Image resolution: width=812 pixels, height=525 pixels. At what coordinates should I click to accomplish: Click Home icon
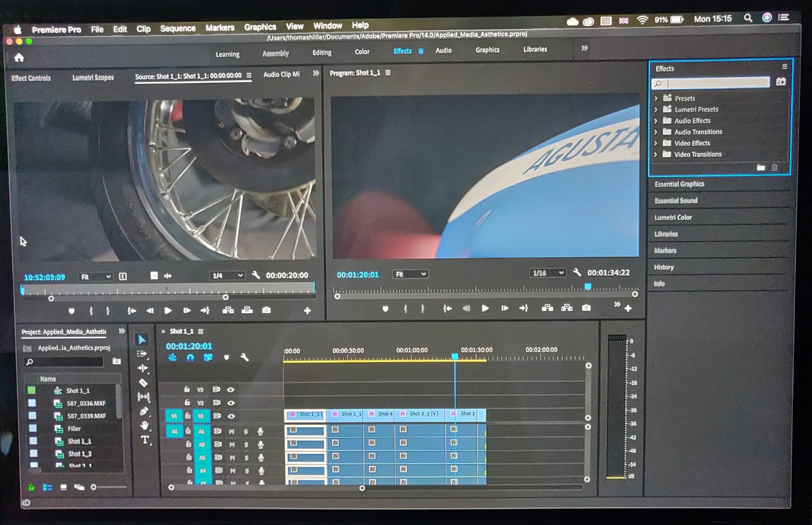19,57
